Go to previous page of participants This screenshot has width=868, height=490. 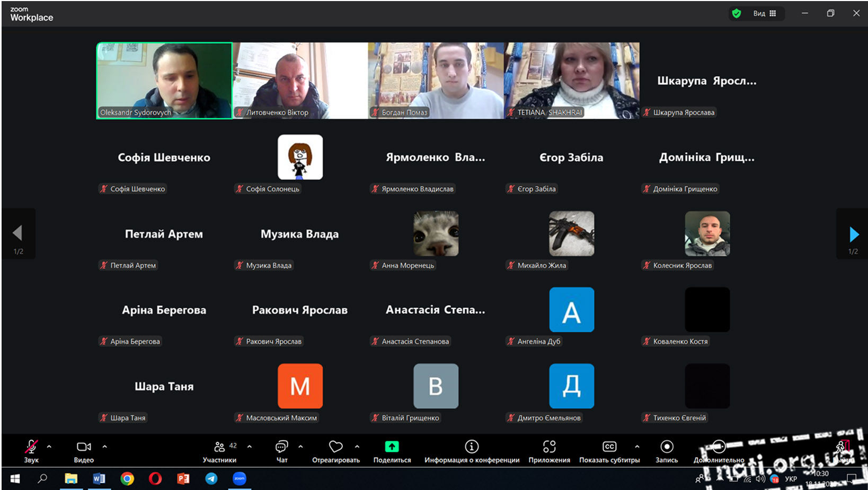(17, 233)
